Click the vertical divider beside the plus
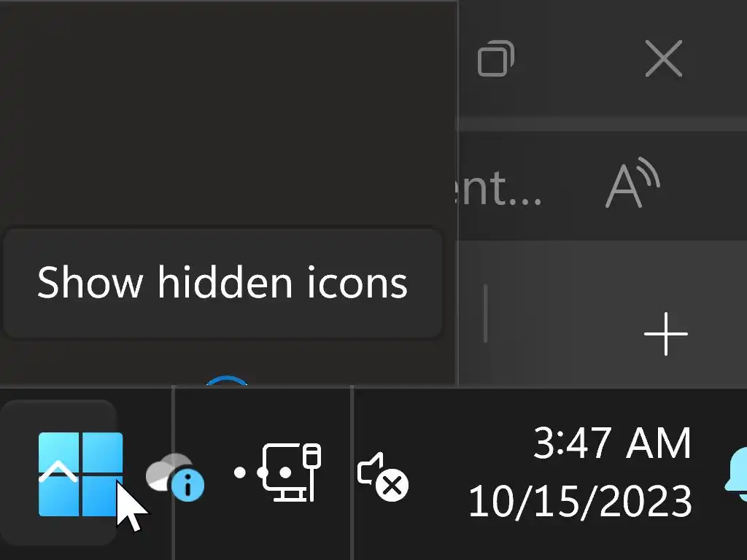The width and height of the screenshot is (747, 560). (486, 314)
